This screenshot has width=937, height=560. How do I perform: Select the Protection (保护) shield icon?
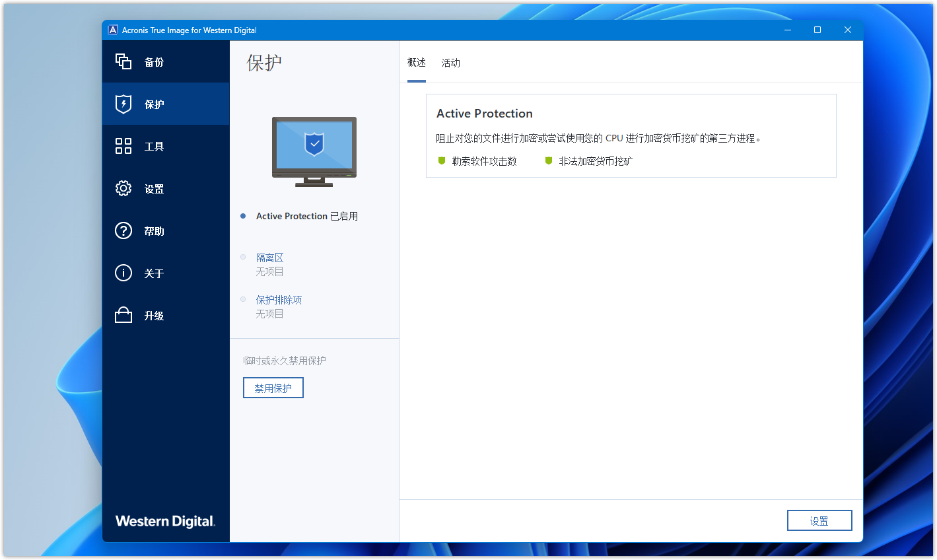[123, 104]
